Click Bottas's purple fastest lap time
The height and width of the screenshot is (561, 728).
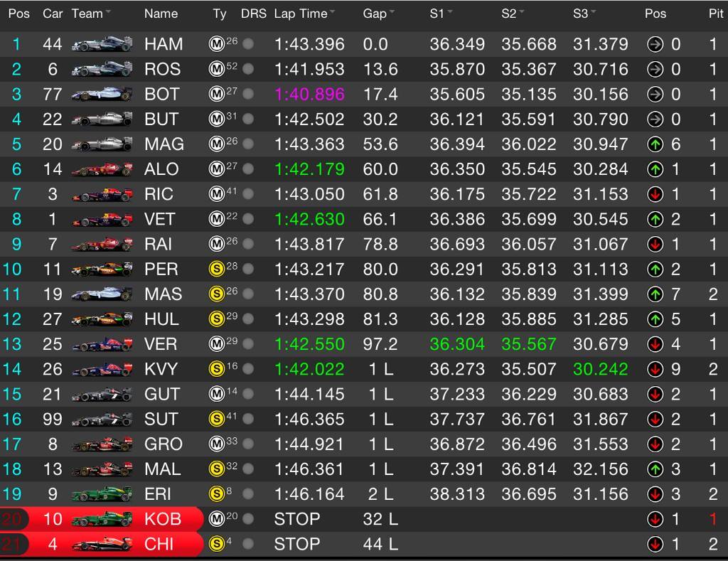(x=310, y=95)
